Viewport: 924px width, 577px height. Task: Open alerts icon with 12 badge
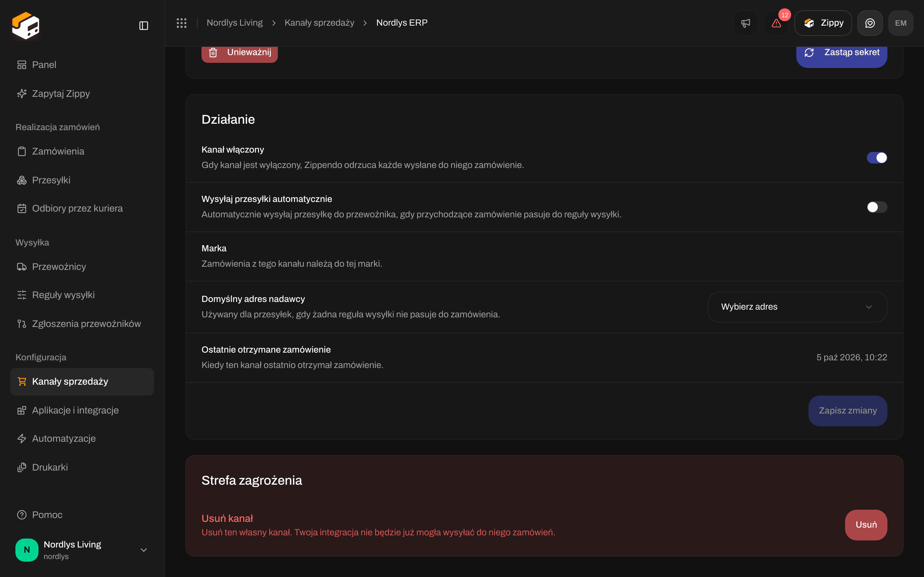[776, 23]
